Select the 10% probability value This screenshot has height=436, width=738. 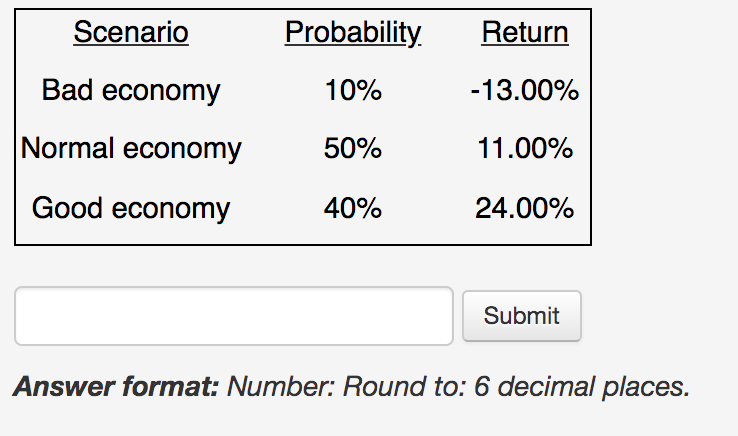coord(353,90)
